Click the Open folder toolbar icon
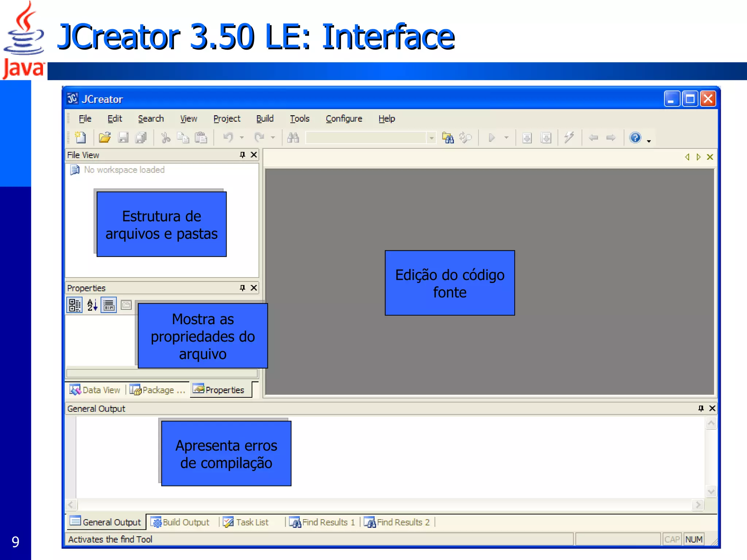 pos(105,137)
